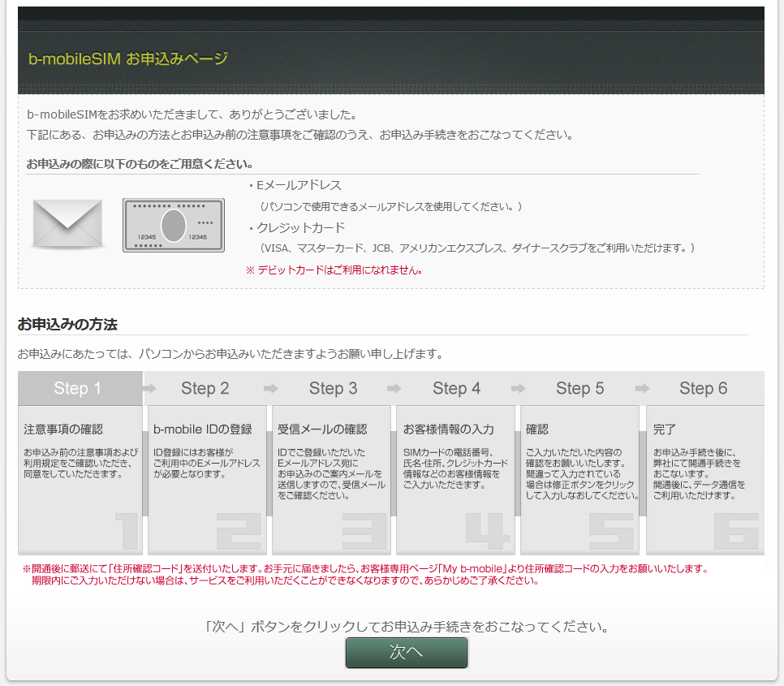This screenshot has width=784, height=686.
Task: Click the b-mobile IDの登録 card title
Action: 203,429
